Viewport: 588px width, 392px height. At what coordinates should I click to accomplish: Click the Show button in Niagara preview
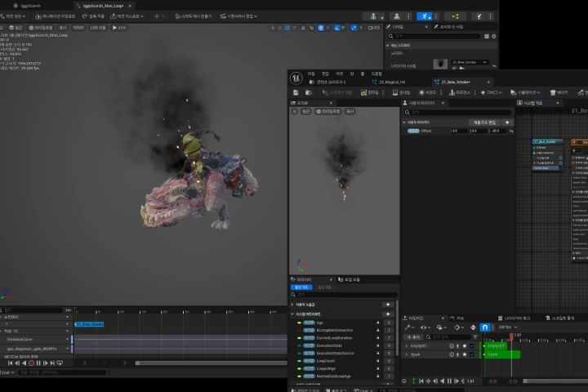[x=350, y=111]
